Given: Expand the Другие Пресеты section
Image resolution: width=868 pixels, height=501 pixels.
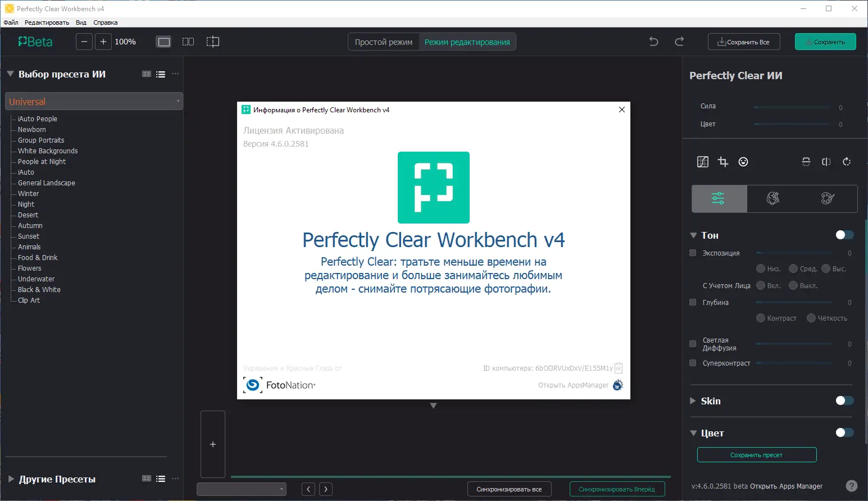Looking at the screenshot, I should pyautogui.click(x=10, y=479).
